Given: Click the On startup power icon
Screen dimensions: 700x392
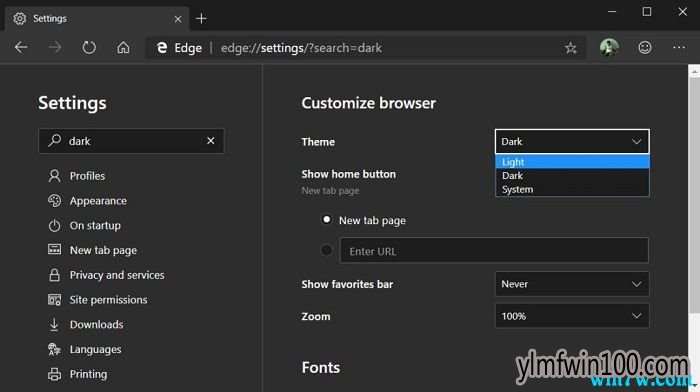Looking at the screenshot, I should [x=54, y=225].
